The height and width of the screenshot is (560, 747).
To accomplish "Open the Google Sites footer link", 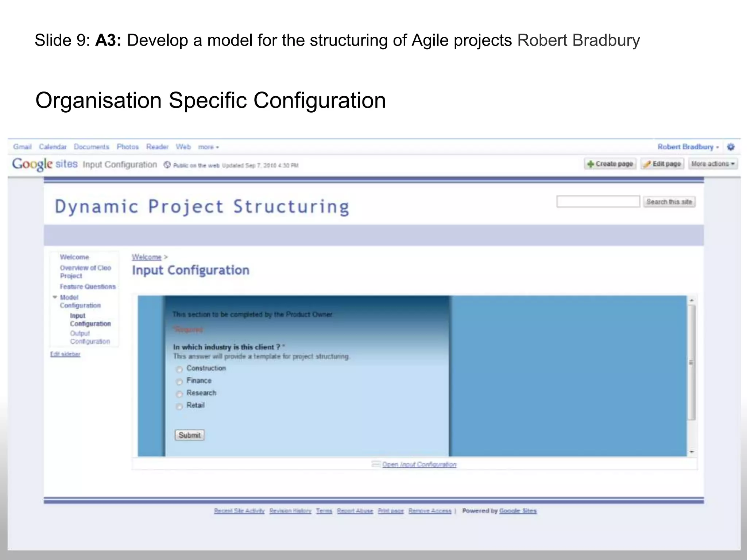I will tap(518, 511).
